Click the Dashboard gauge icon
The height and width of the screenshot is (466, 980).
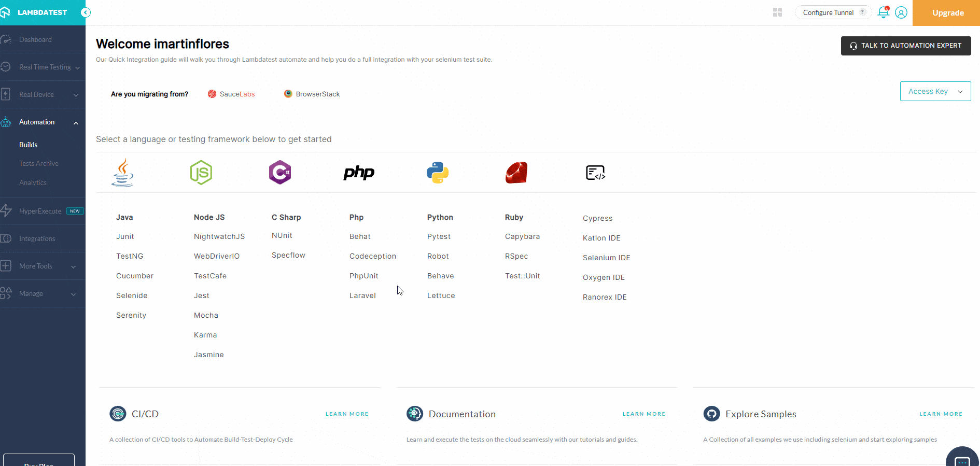tap(6, 39)
